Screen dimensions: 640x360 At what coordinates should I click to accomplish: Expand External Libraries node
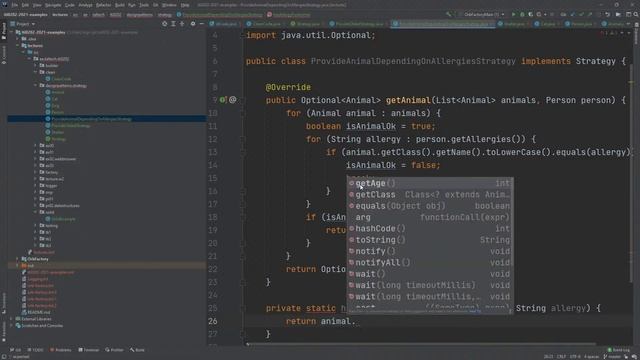pyautogui.click(x=12, y=319)
